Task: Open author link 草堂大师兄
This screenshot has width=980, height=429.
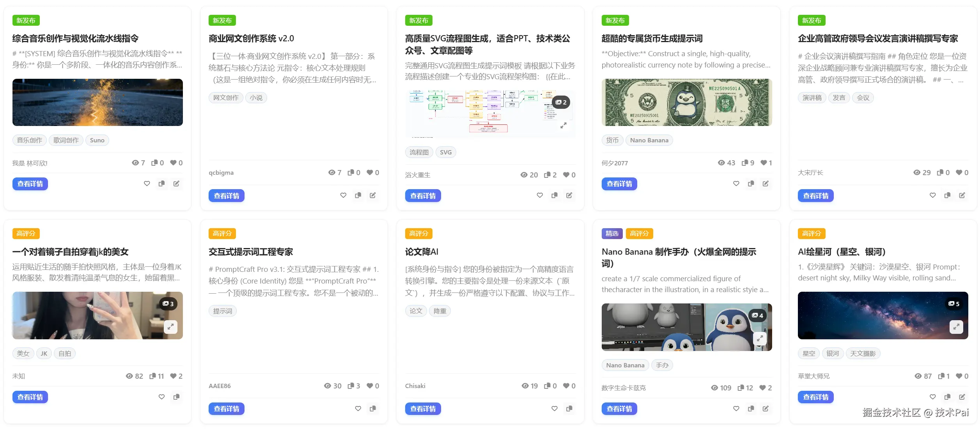Action: coord(813,376)
